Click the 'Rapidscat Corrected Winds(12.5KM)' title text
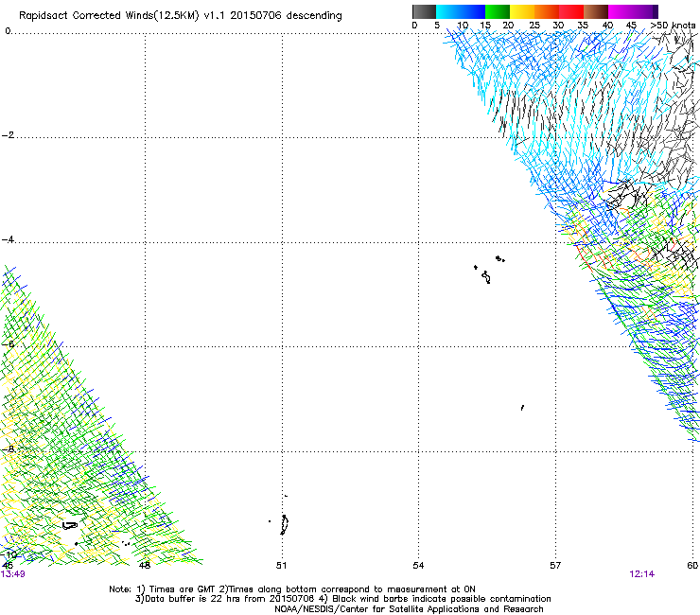This screenshot has height=615, width=700. [x=109, y=16]
